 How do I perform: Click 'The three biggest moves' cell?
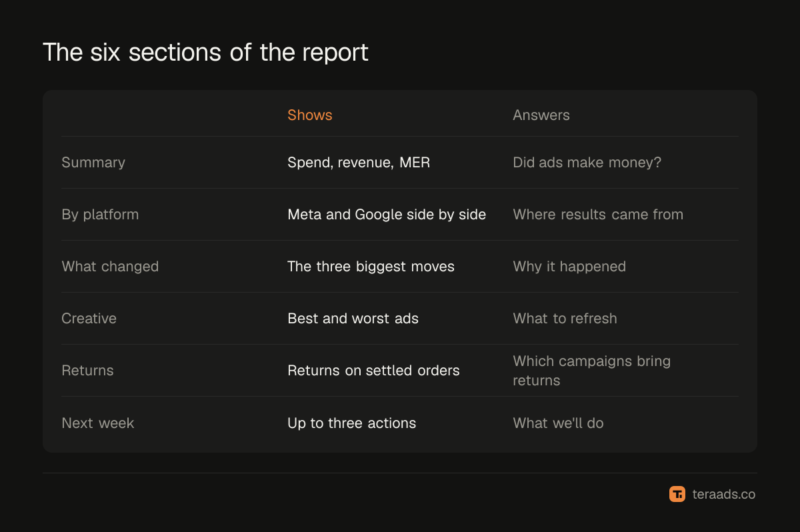click(x=371, y=266)
